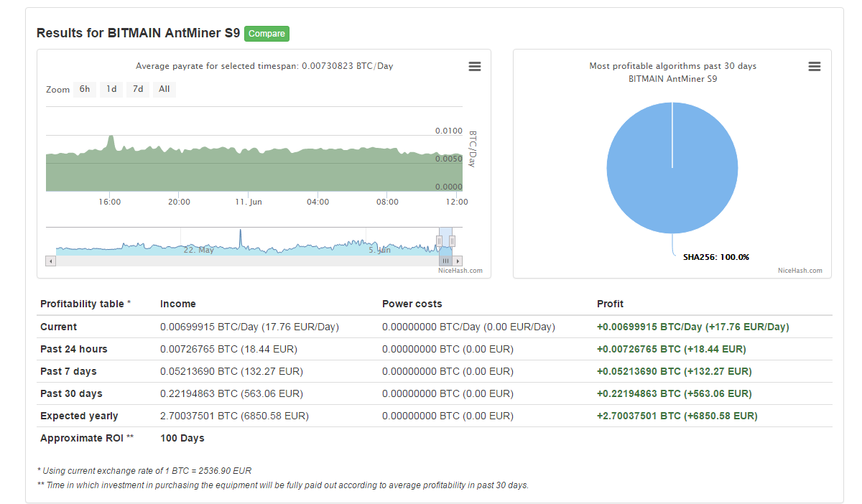Screen dimensions: 862x504
Task: Click the 'Profitability table *' header
Action: tap(85, 304)
